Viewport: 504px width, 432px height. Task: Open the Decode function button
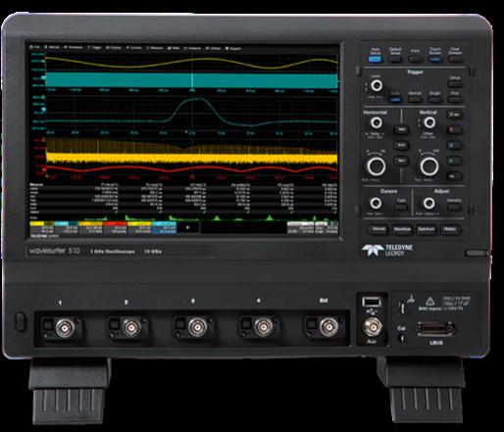(x=378, y=229)
